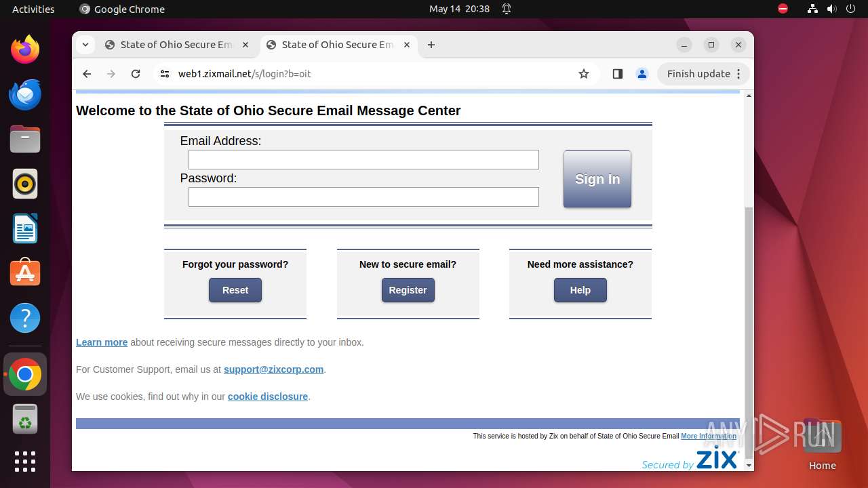The width and height of the screenshot is (868, 488).
Task: Close the Chrome window
Action: pyautogui.click(x=738, y=45)
